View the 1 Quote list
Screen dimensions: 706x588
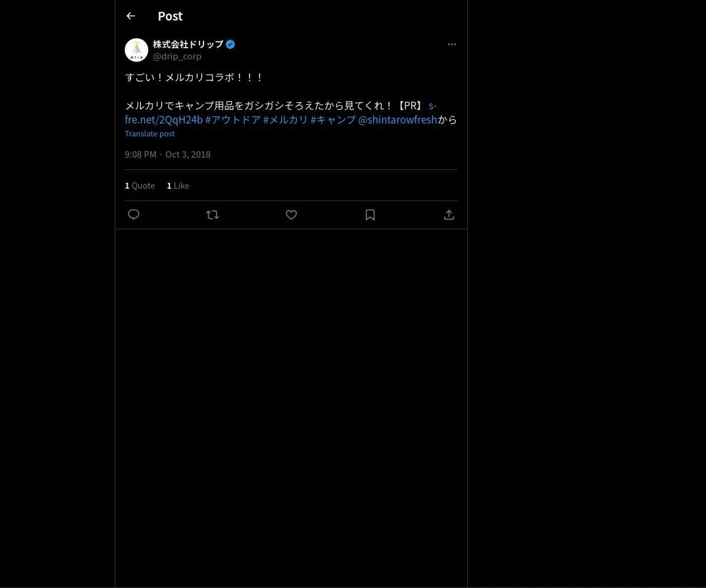140,185
